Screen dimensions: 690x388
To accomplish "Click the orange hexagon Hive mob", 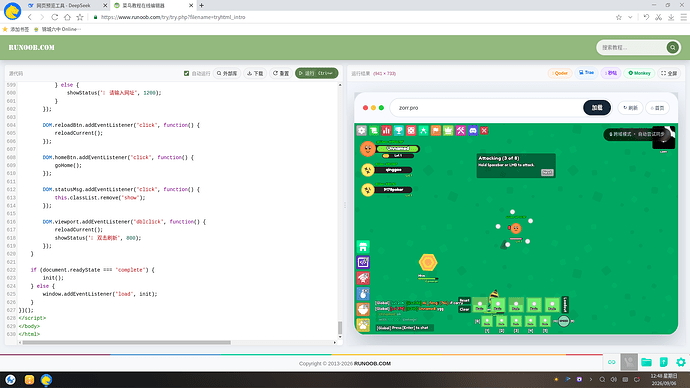I will [x=428, y=263].
